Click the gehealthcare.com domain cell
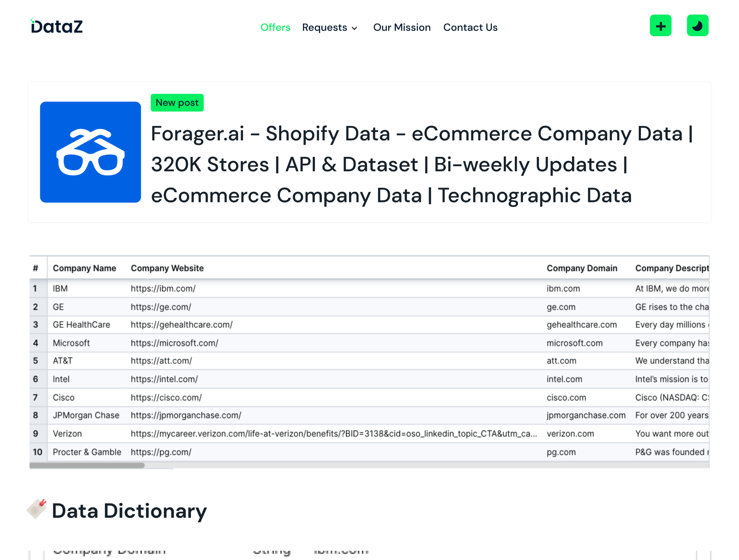 582,325
